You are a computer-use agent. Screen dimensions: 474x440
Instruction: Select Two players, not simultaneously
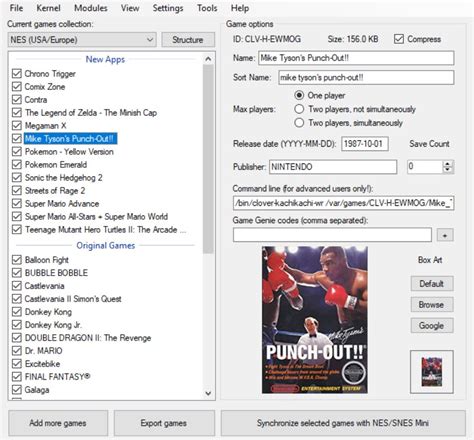299,109
